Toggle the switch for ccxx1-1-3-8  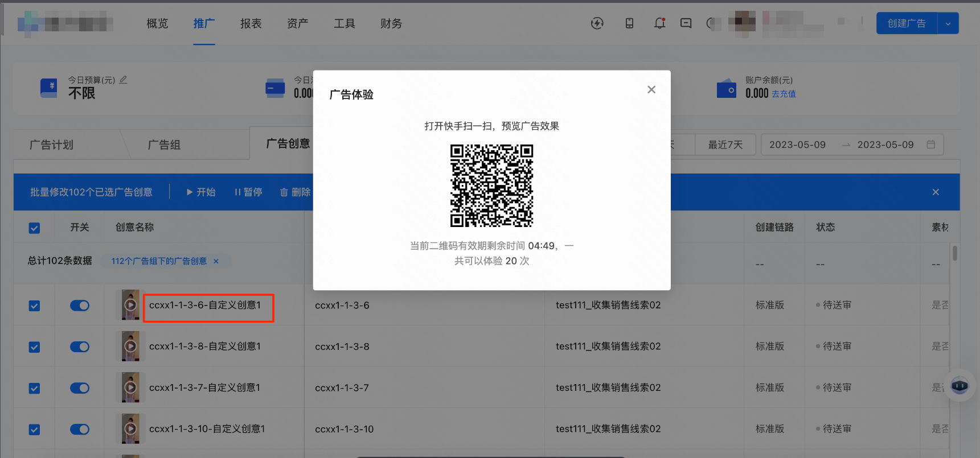[80, 347]
